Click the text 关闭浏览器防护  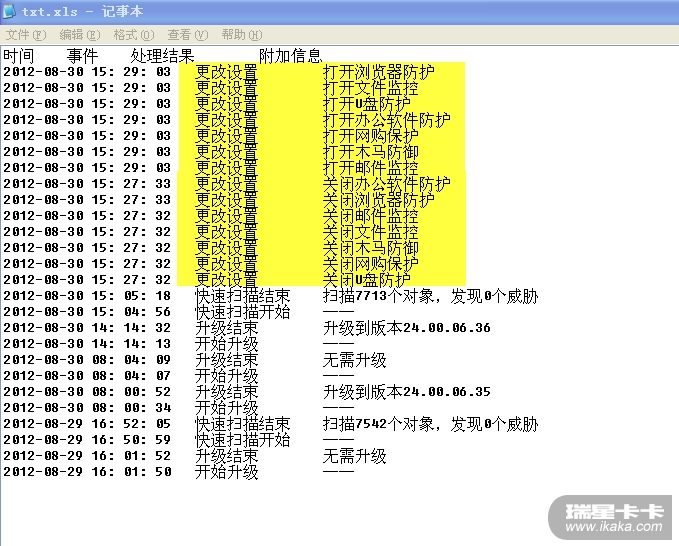point(378,200)
